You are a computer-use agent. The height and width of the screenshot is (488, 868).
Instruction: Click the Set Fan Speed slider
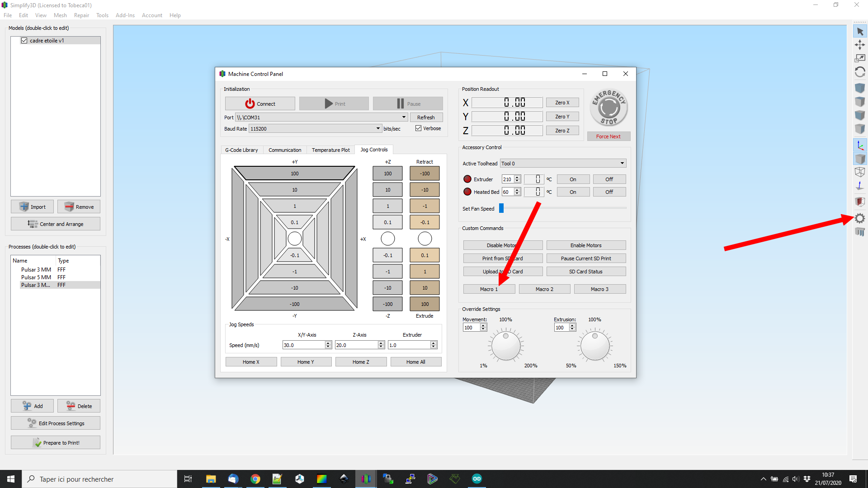click(x=563, y=208)
